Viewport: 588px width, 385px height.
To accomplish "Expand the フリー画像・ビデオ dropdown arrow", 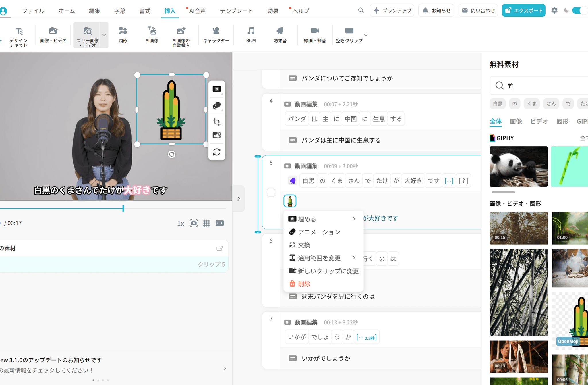I will pos(104,35).
